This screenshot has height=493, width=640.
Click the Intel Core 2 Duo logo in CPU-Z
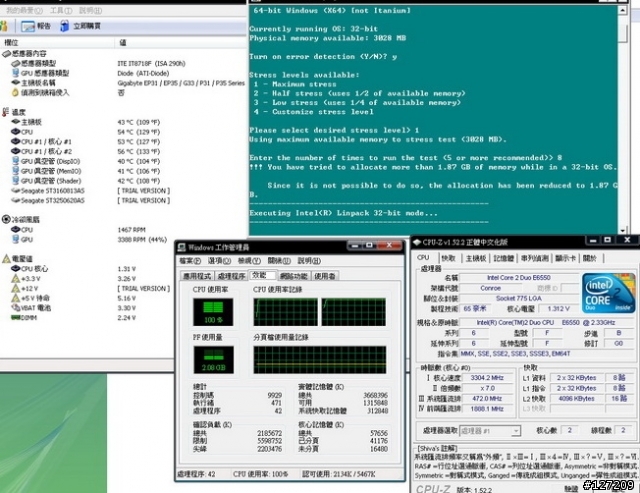pyautogui.click(x=609, y=293)
